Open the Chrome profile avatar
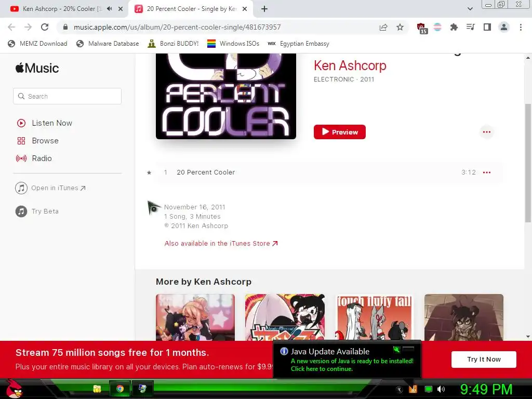Screen dimensions: 532x399 [504, 27]
